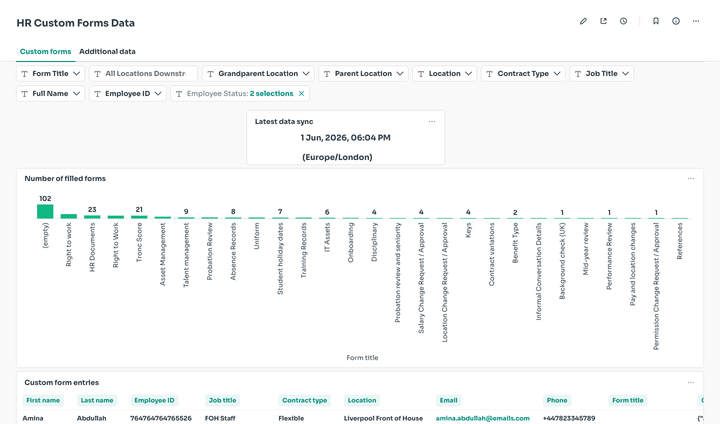This screenshot has height=424, width=720.
Task: Expand the Contract Type filter
Action: coord(523,73)
